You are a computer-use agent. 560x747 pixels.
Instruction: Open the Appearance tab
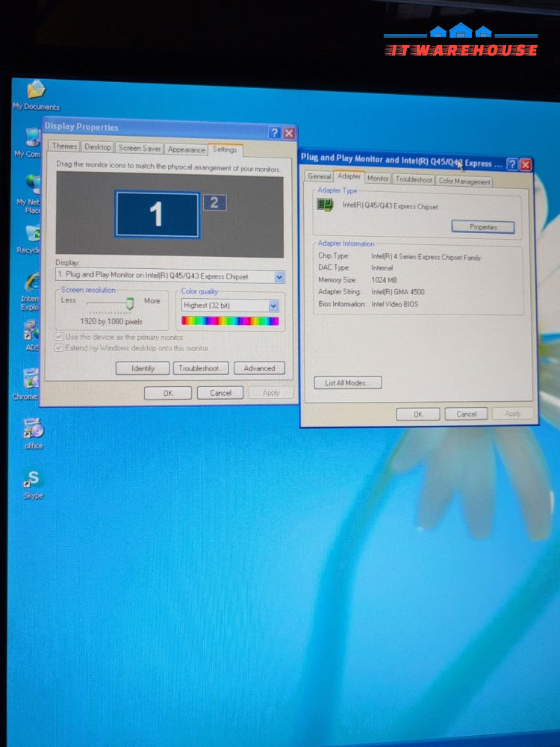tap(186, 149)
